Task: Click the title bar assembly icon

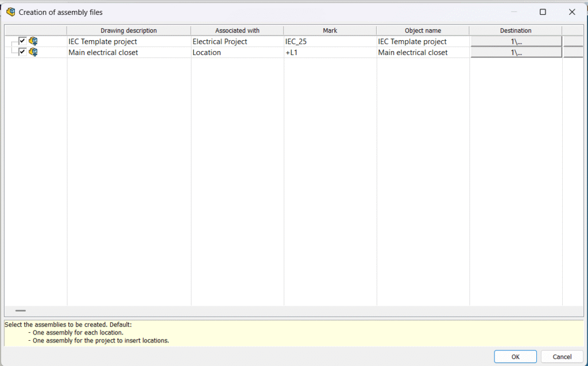Action: [x=10, y=11]
